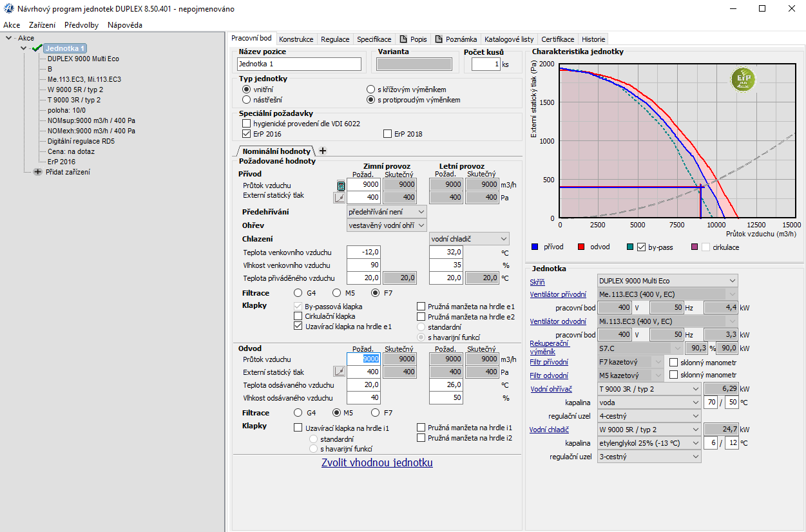Open the Skříň dropdown DUPLEX 9000 Multi Eco
The image size is (806, 532).
click(667, 281)
